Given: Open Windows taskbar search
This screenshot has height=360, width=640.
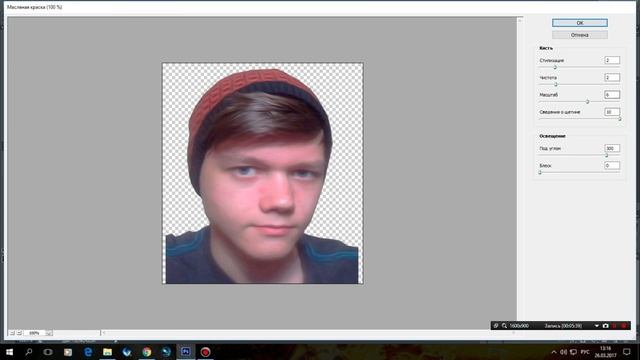Looking at the screenshot, I should (29, 352).
